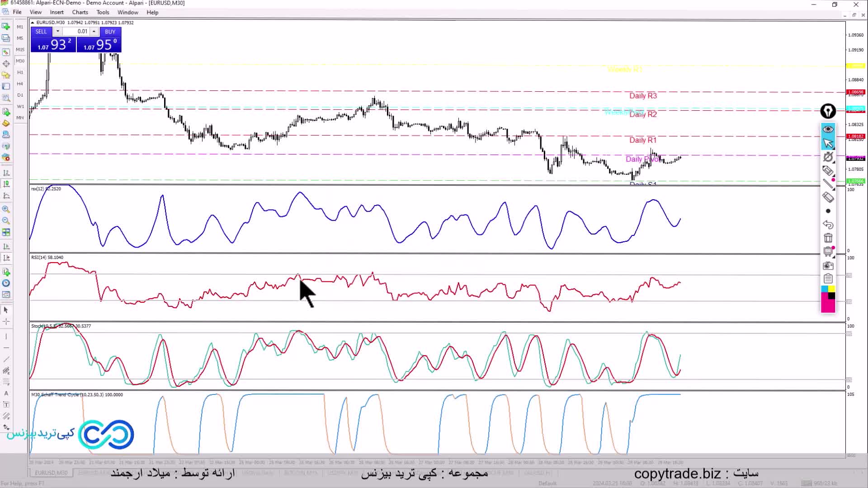The height and width of the screenshot is (488, 868).
Task: Switch to the H1 timeframe
Action: 20,72
